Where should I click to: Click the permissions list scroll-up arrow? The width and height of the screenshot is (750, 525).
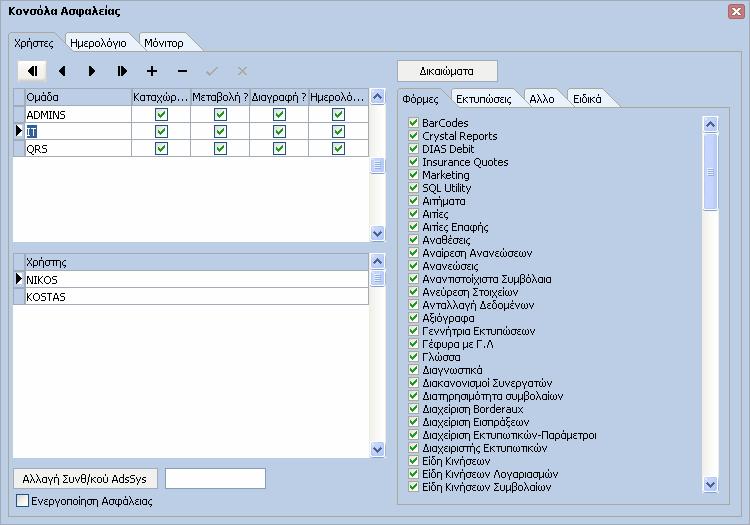(x=710, y=124)
